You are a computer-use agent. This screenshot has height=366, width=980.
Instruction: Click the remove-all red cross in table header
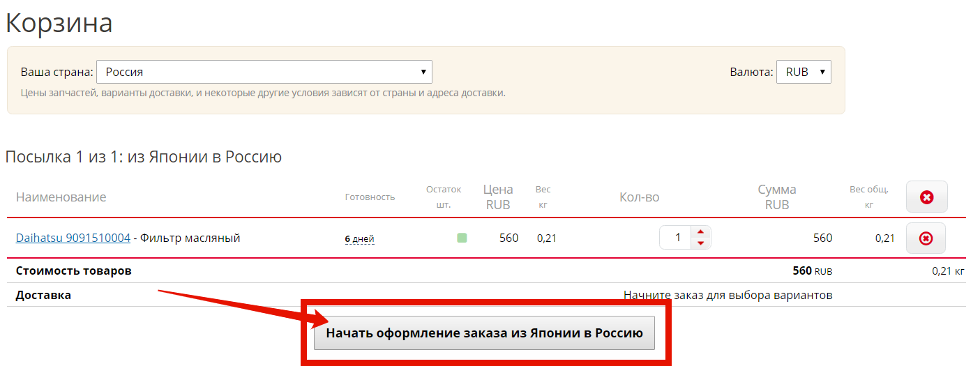926,197
